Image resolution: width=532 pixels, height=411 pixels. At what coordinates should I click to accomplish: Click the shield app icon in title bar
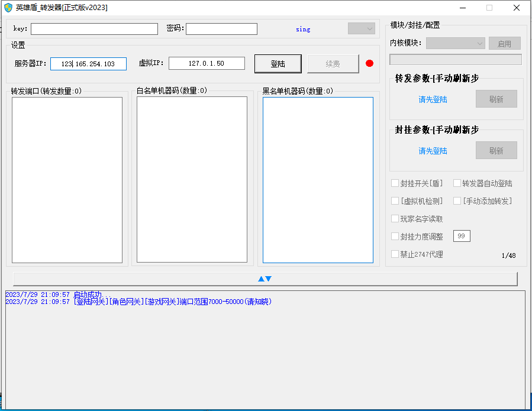(8, 8)
